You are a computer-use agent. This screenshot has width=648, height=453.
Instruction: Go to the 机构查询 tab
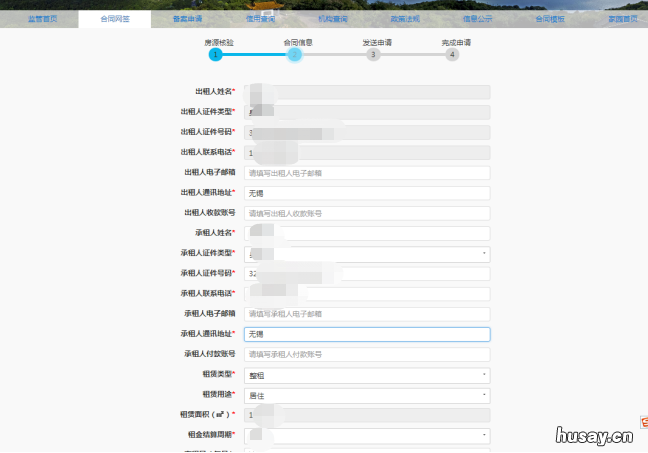[x=333, y=19]
